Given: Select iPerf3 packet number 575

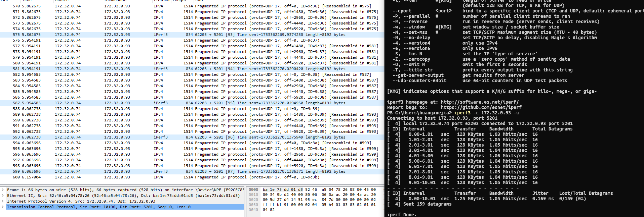Looking at the screenshot, I should 192,35.
